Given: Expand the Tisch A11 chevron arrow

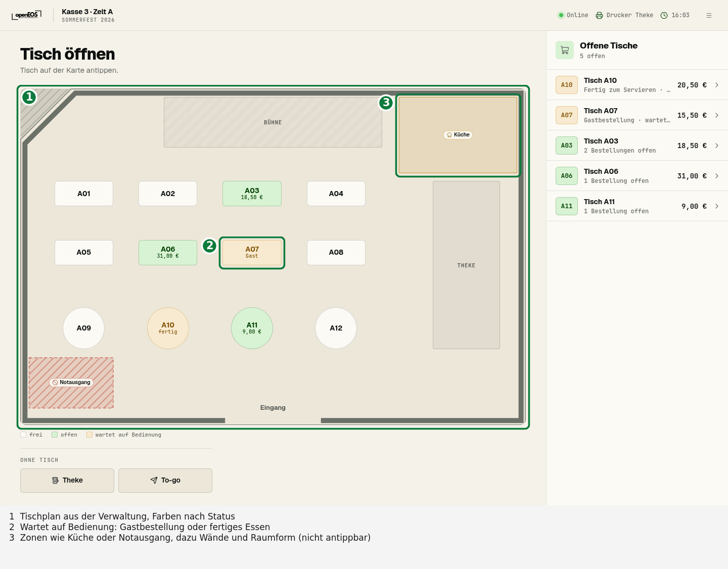Looking at the screenshot, I should point(717,206).
